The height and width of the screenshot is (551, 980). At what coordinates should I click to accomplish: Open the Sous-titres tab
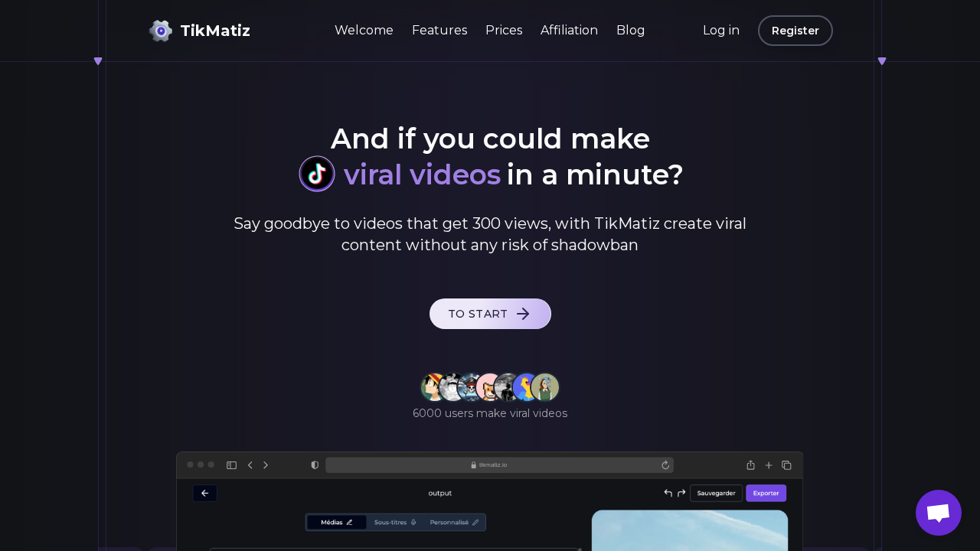395,522
